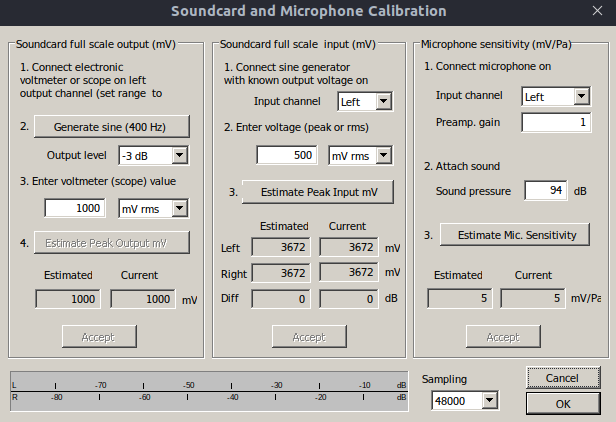Close the Soundcard and Microphone Calibration dialog
616x422 pixels.
coord(597,11)
